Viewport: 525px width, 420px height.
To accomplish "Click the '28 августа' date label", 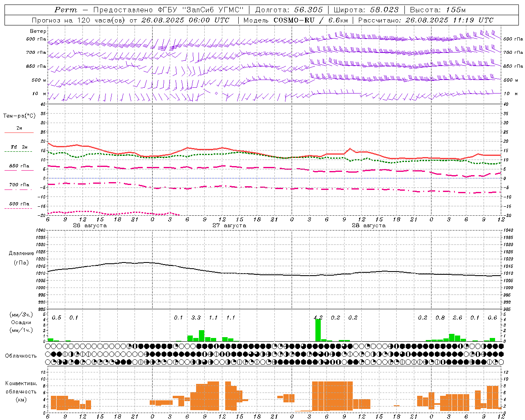I will tap(369, 226).
